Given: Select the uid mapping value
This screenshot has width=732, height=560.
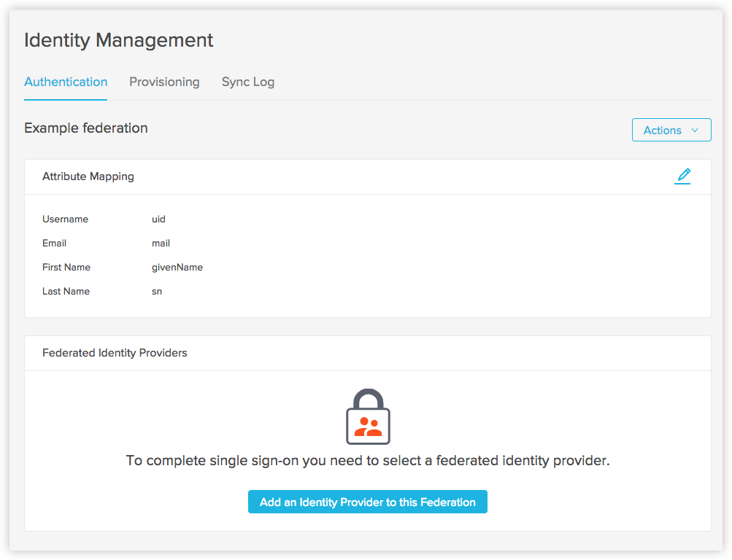Looking at the screenshot, I should 158,219.
